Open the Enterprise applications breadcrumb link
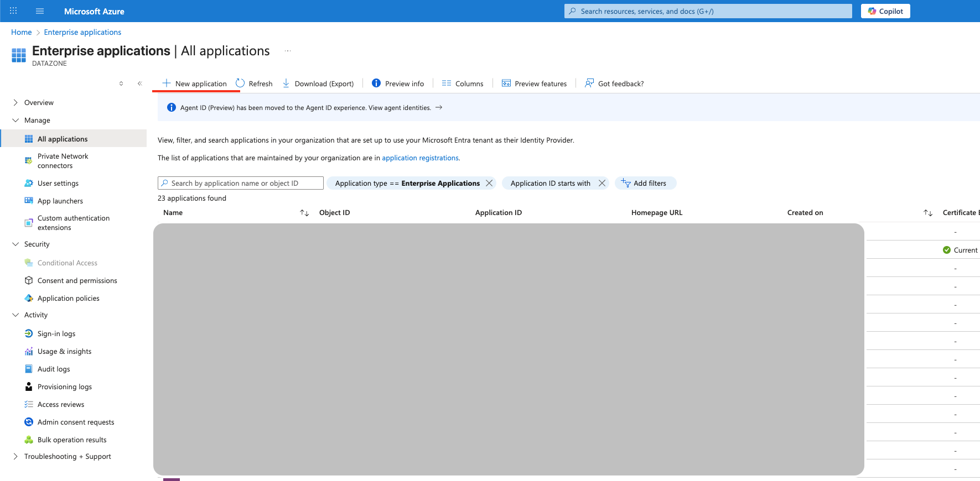 coord(82,32)
